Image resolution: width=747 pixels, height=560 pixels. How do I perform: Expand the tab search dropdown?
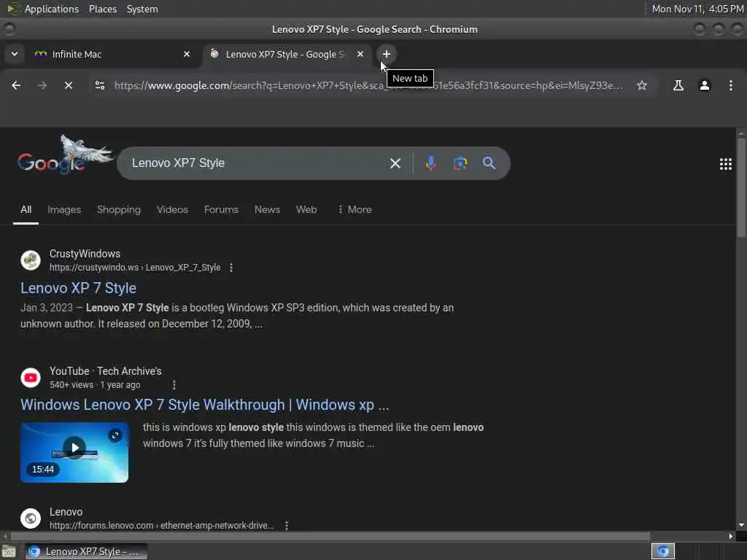coord(15,54)
